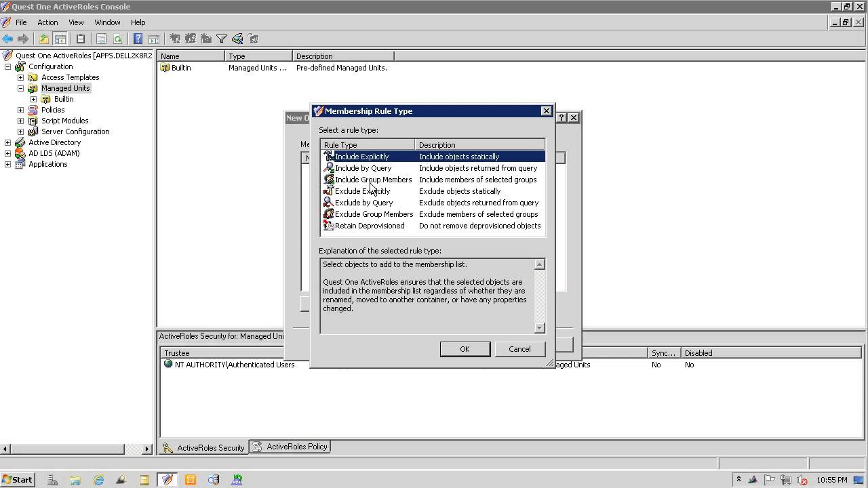Expand the Server Configuration node
The image size is (868, 488).
(20, 131)
